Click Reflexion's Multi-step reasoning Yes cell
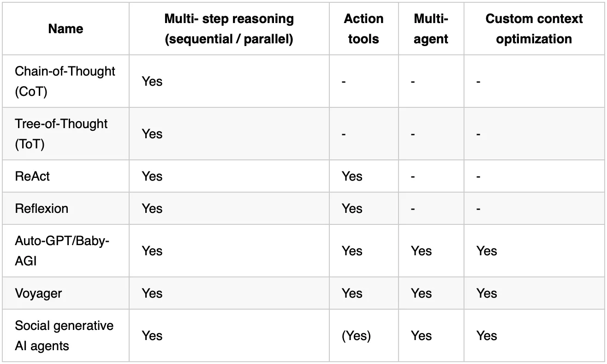This screenshot has height=364, width=607. 152,208
